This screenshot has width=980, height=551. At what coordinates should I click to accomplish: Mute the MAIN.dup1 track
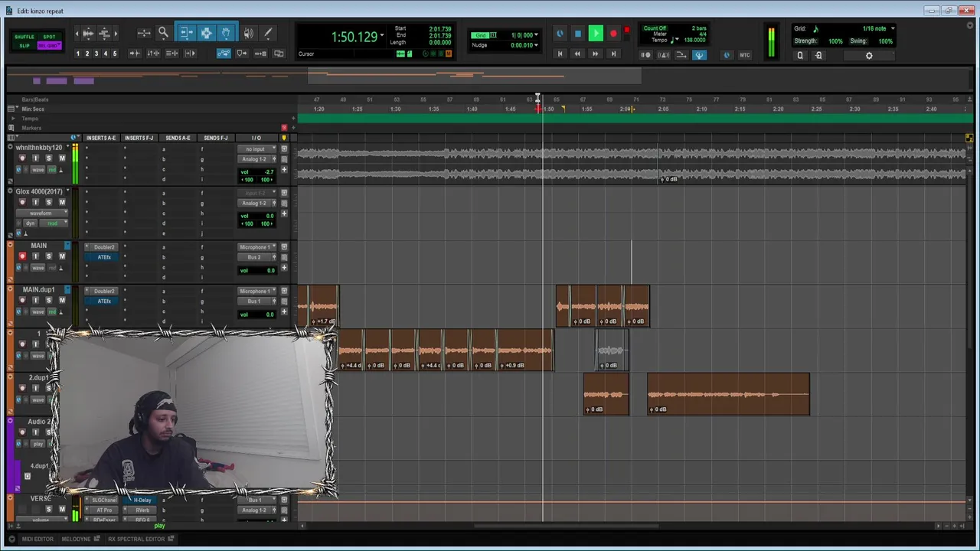[62, 301]
